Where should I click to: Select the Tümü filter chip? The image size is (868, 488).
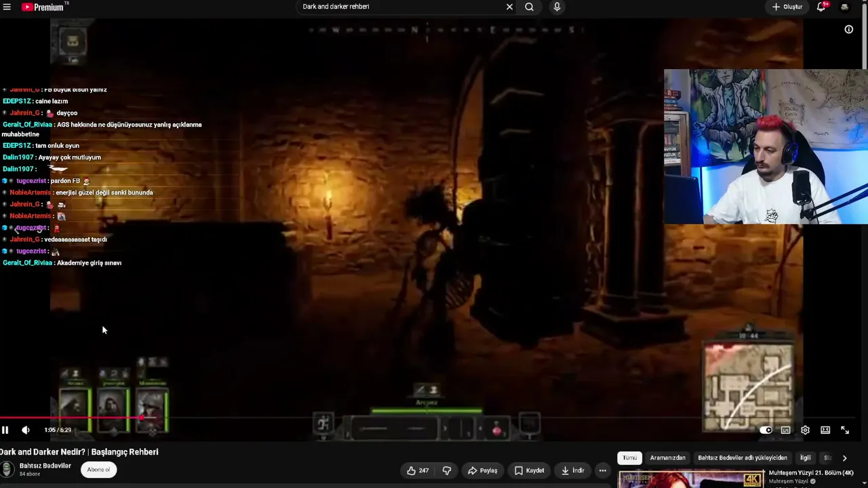tap(630, 458)
